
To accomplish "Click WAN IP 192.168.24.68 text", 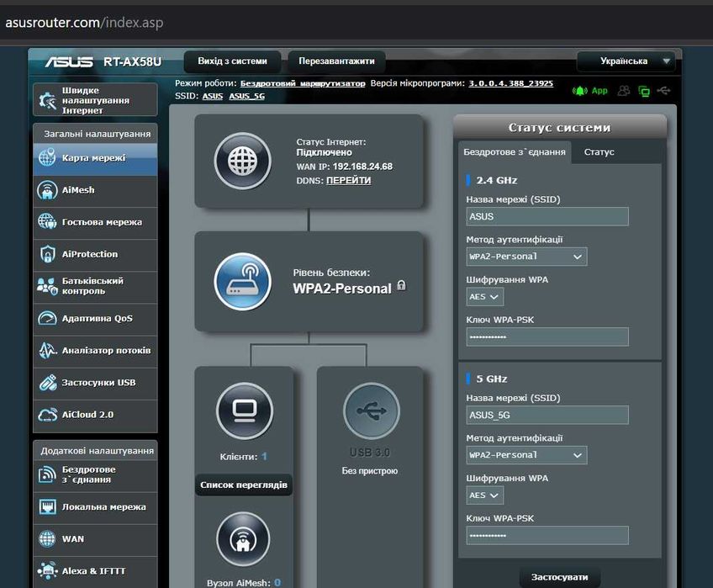I will coord(345,167).
